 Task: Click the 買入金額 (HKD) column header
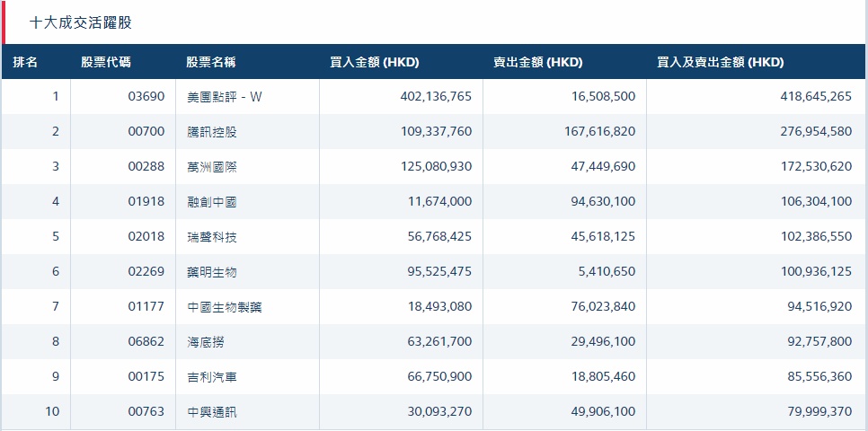(375, 63)
